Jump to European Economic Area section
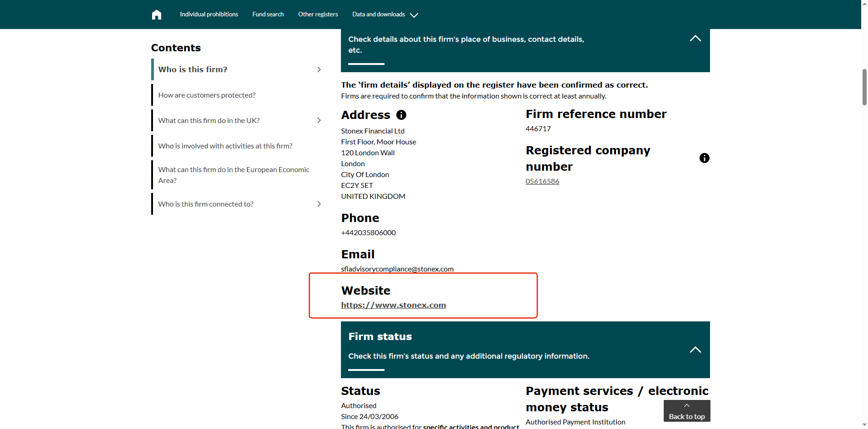 point(234,175)
